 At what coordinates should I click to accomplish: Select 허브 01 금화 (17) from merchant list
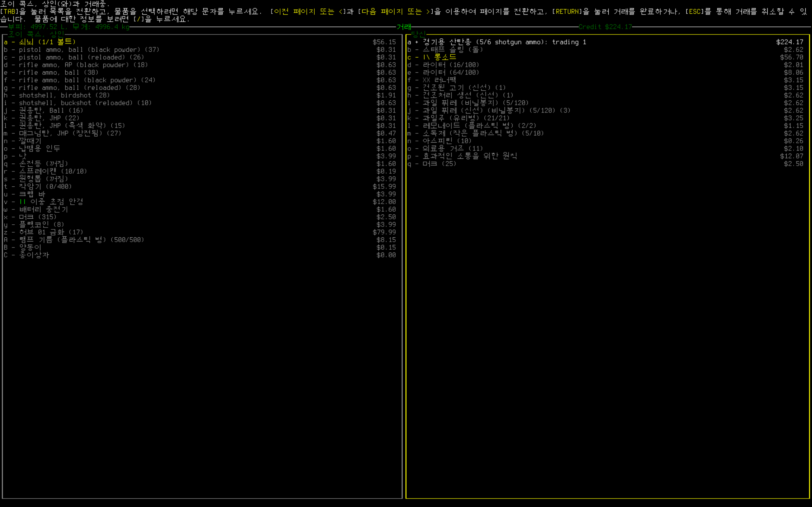pos(51,232)
